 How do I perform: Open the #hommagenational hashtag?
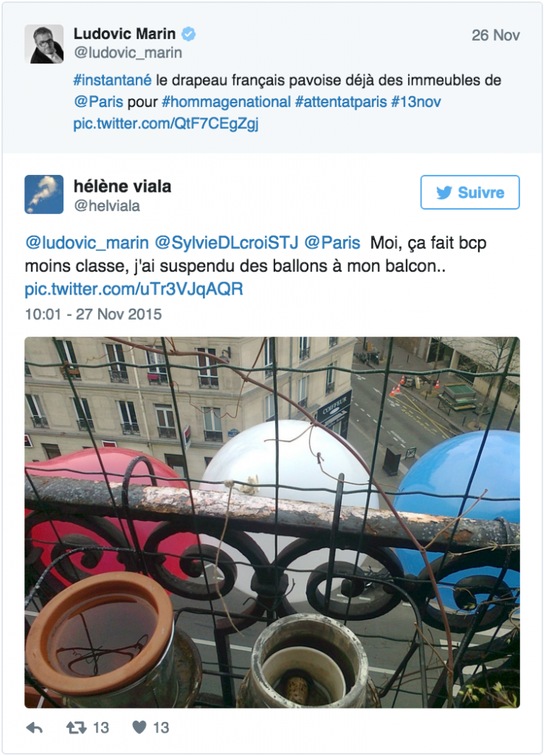(227, 102)
